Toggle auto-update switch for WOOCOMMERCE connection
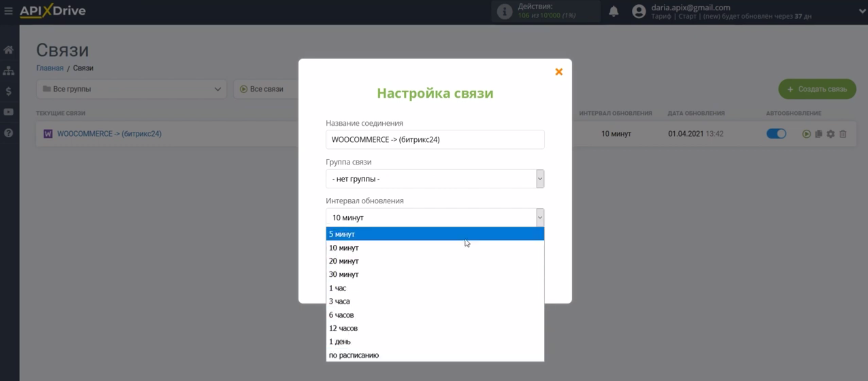 (x=776, y=134)
